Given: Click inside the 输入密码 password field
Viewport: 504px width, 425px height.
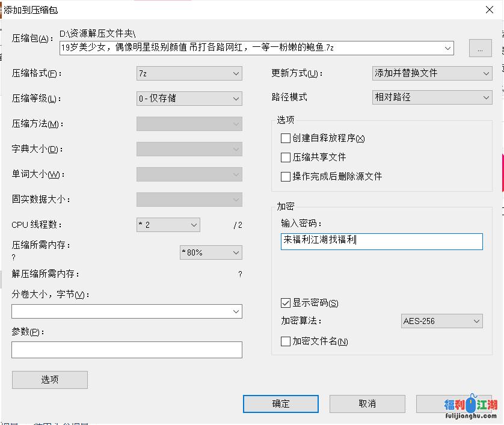Looking at the screenshot, I should [381, 242].
